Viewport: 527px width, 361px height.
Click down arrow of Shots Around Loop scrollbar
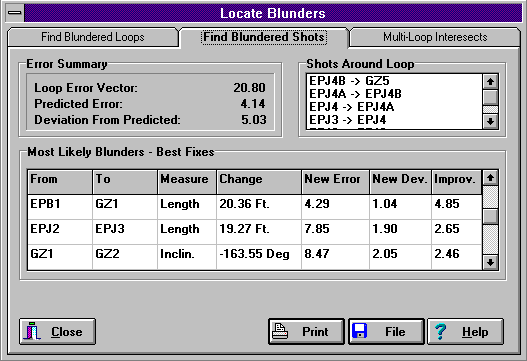click(x=490, y=121)
